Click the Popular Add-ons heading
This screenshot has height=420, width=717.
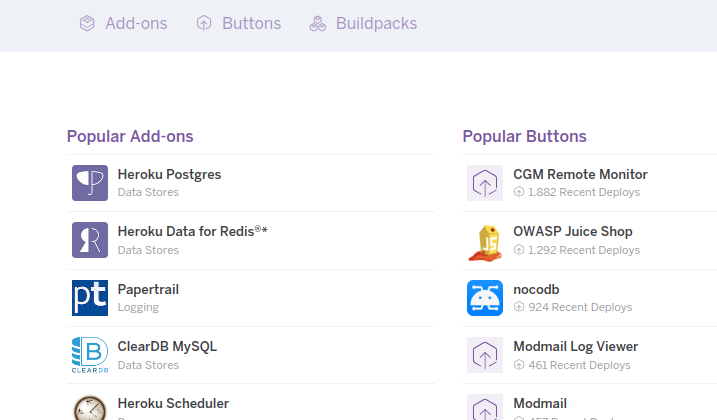pos(130,136)
